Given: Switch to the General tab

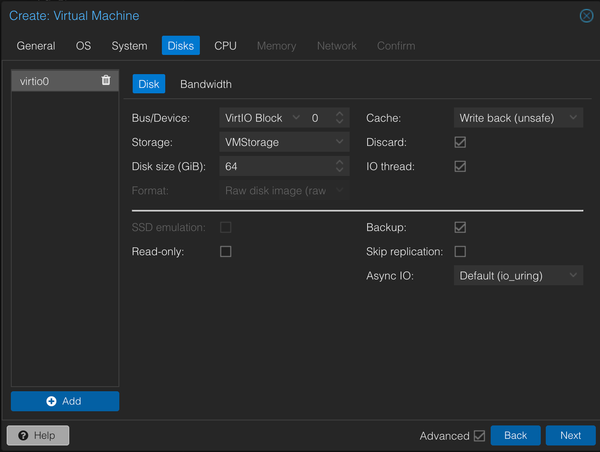Looking at the screenshot, I should (36, 46).
